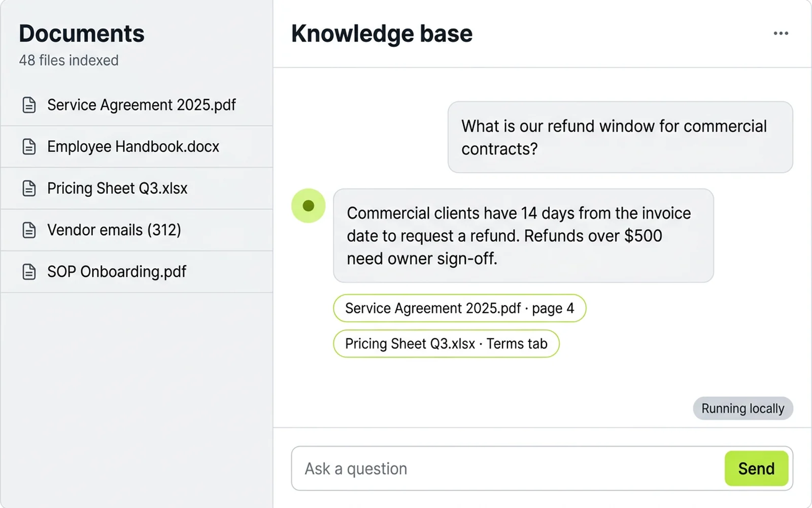Click the 48 files indexed label
Screen dimensions: 812x508
tap(69, 60)
